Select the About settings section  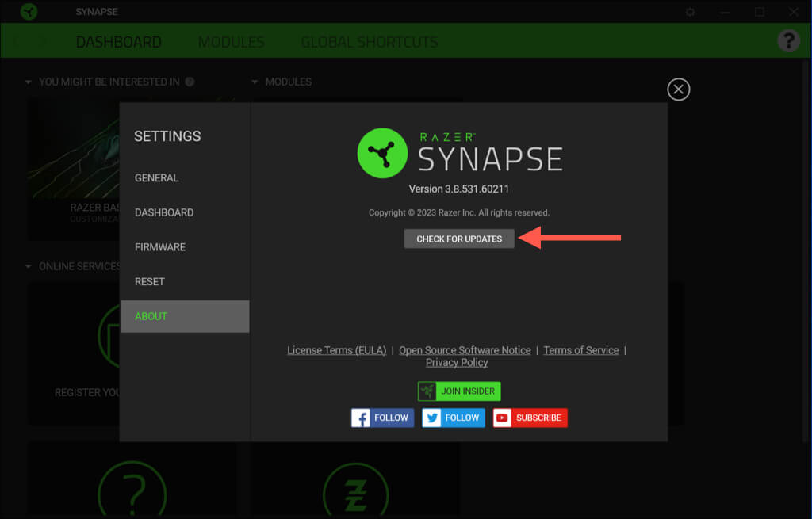(184, 316)
